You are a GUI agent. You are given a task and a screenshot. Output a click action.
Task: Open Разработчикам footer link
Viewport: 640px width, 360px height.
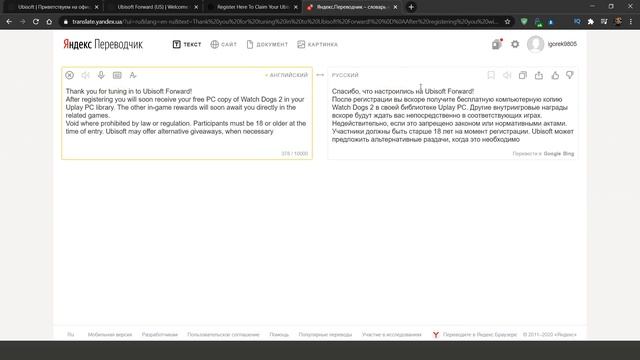[160, 334]
